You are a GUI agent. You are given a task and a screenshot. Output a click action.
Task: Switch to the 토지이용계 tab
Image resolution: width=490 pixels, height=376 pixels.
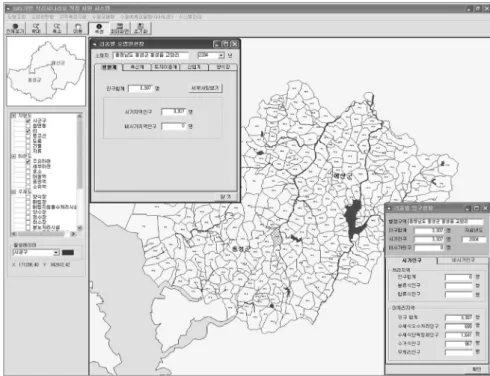click(x=166, y=67)
